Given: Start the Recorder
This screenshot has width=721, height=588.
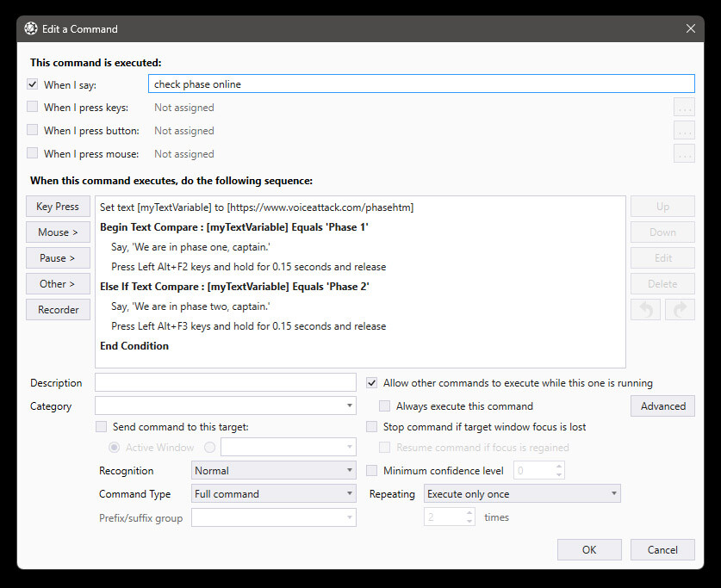Looking at the screenshot, I should [x=58, y=309].
